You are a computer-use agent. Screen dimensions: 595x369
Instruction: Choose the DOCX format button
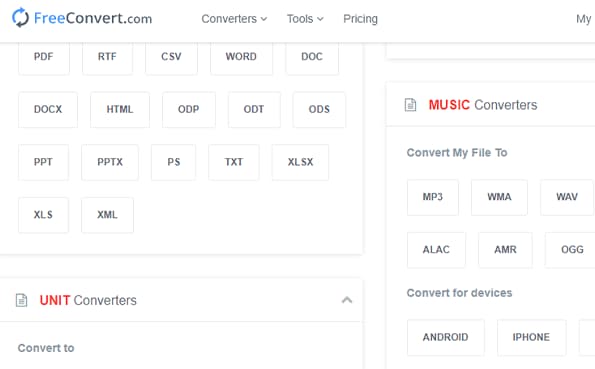48,109
